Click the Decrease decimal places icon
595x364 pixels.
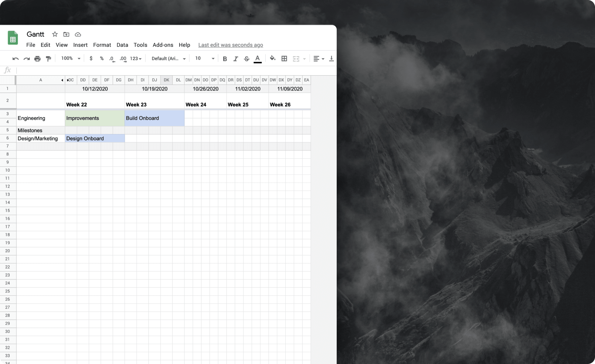(x=112, y=58)
